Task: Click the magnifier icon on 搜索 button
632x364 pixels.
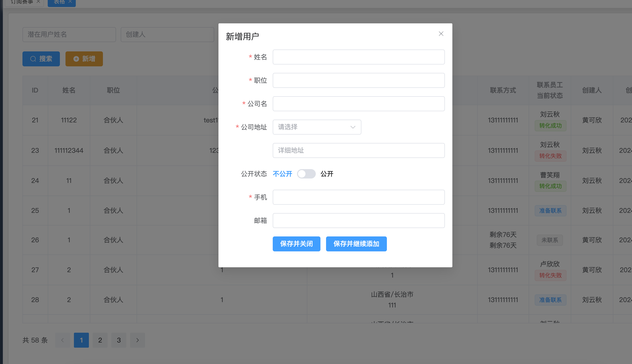Action: (33, 59)
